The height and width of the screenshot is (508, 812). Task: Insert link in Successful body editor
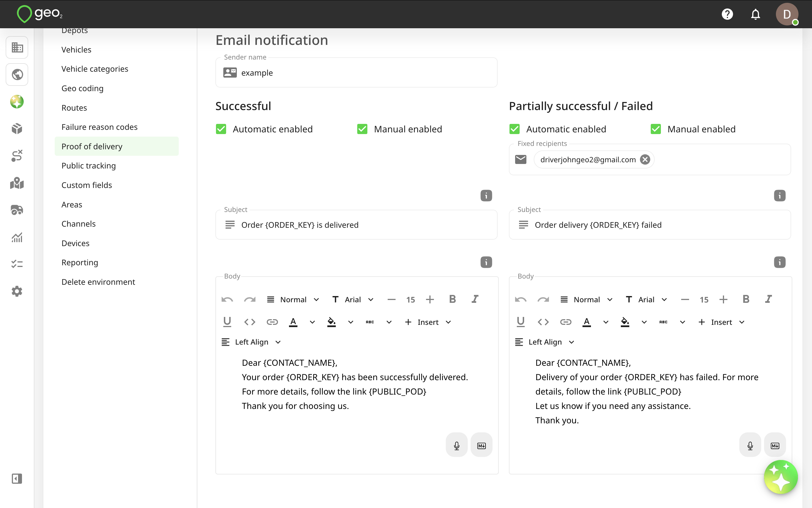coord(272,322)
